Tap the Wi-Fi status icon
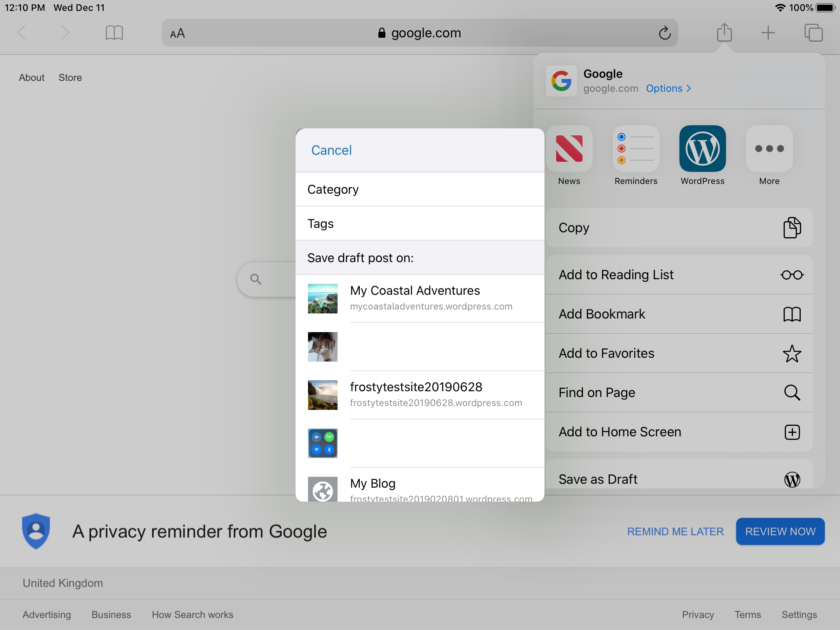Image resolution: width=840 pixels, height=630 pixels. 780,7
